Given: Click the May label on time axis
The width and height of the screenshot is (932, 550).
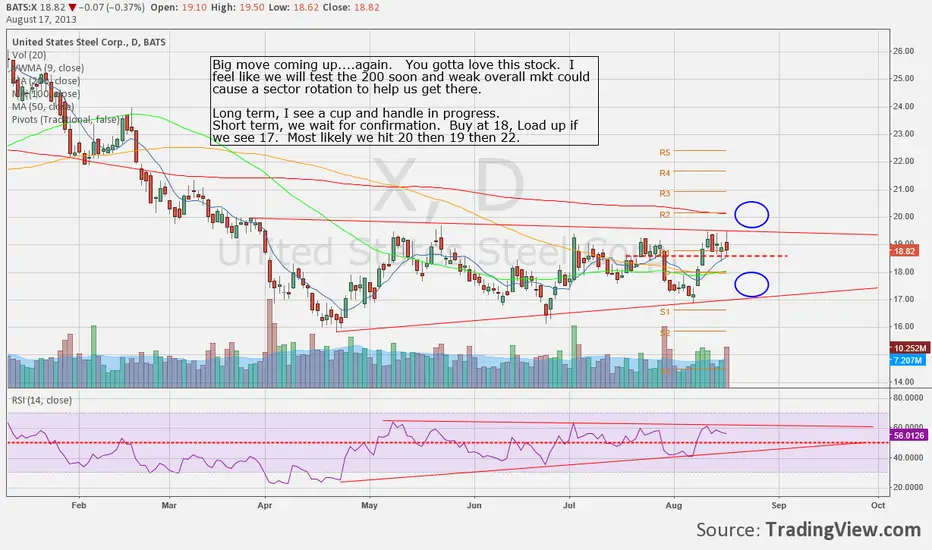Looking at the screenshot, I should pos(369,505).
